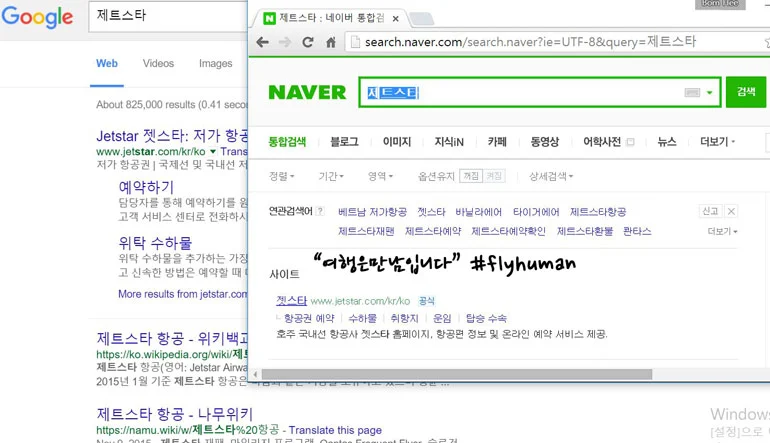Screen dimensions: 770x443
Task: Click the new-window icon beside 어학사전
Action: (630, 142)
